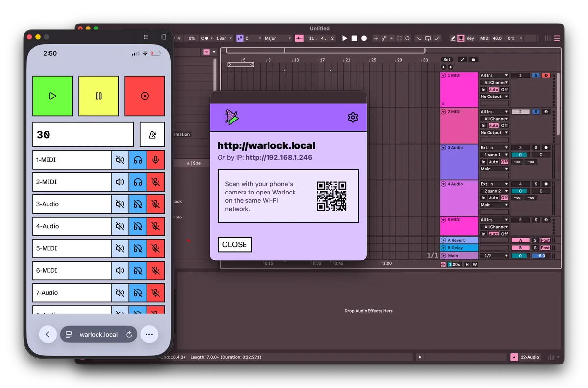The image size is (588, 388).
Task: Click the Set locator button
Action: 447,60
